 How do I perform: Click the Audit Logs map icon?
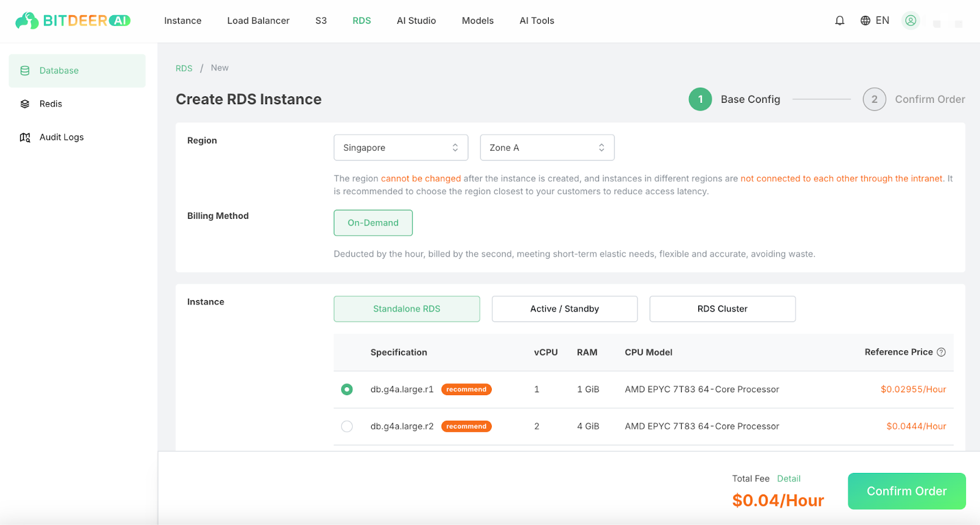click(x=25, y=137)
